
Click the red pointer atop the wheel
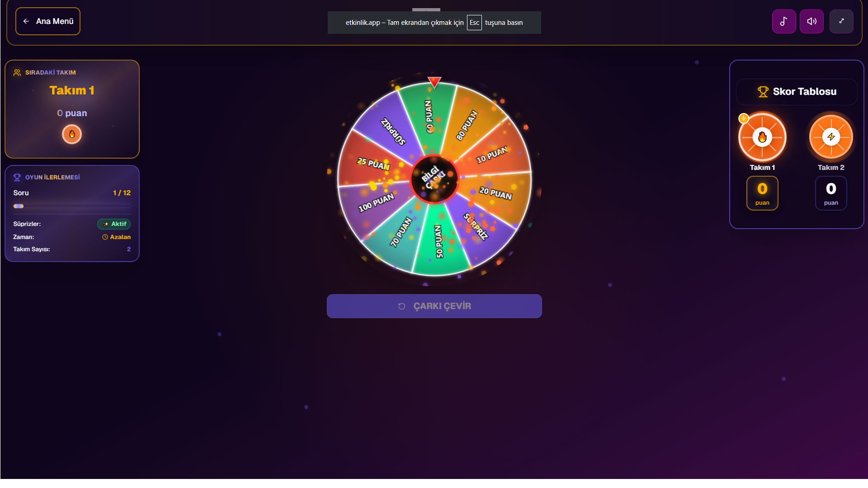pyautogui.click(x=434, y=82)
